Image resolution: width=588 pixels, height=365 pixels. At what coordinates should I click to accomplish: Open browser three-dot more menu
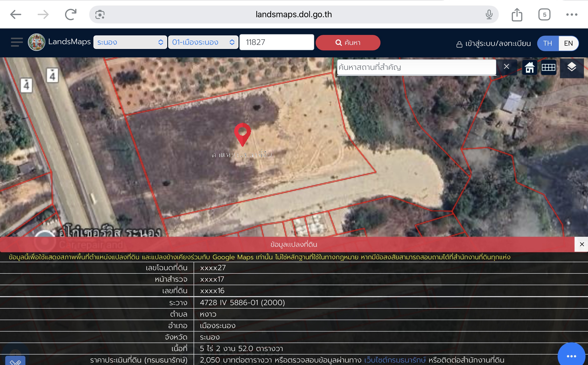[572, 15]
